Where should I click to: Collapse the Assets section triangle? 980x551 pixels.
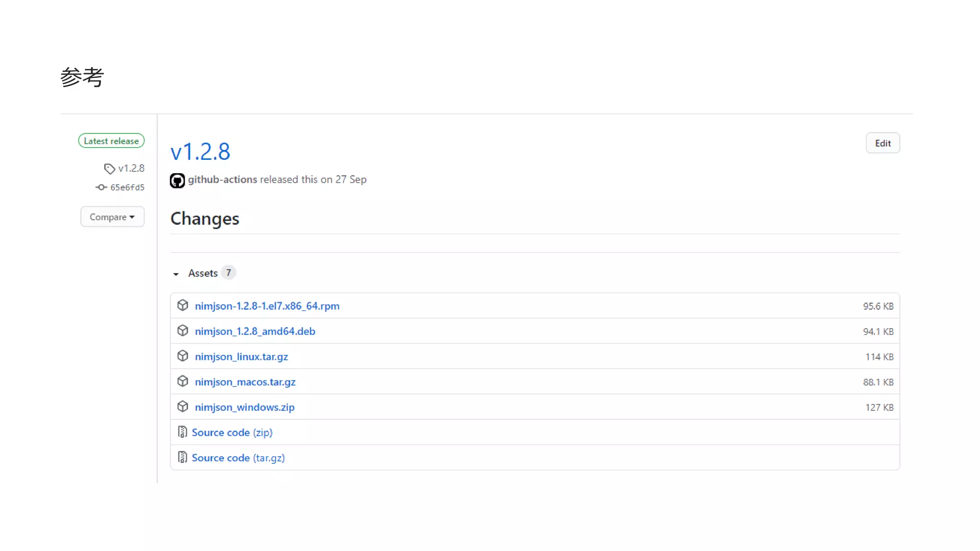[x=176, y=274]
